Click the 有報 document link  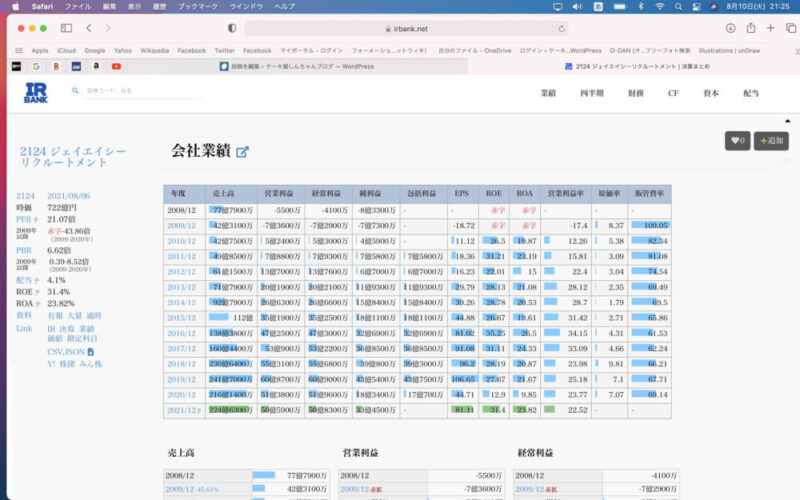[55, 316]
